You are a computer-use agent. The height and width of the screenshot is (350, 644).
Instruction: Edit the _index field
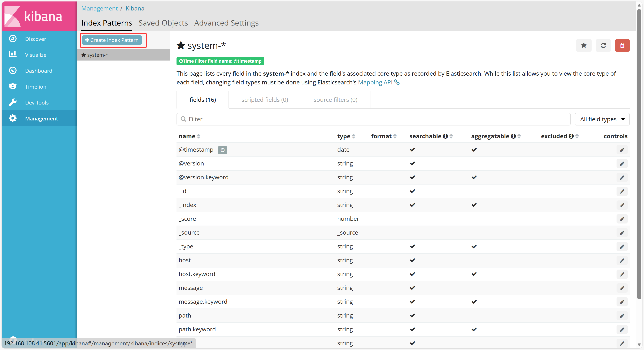click(622, 205)
